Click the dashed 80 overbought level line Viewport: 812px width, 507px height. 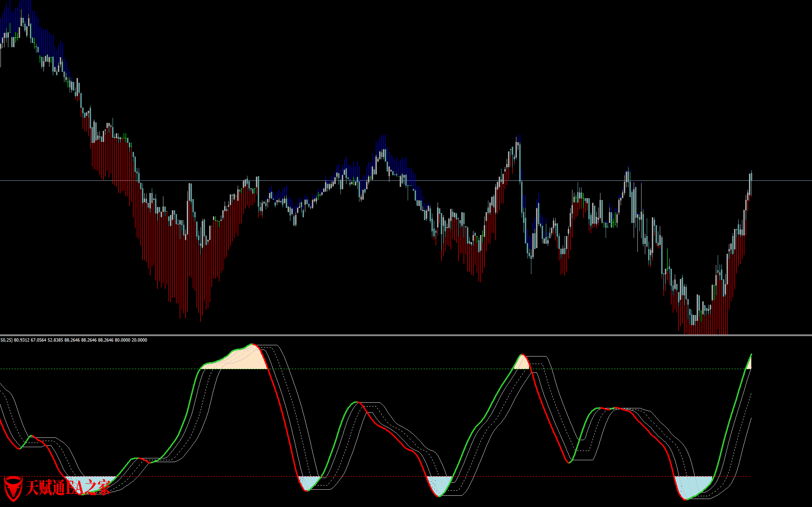[375, 369]
